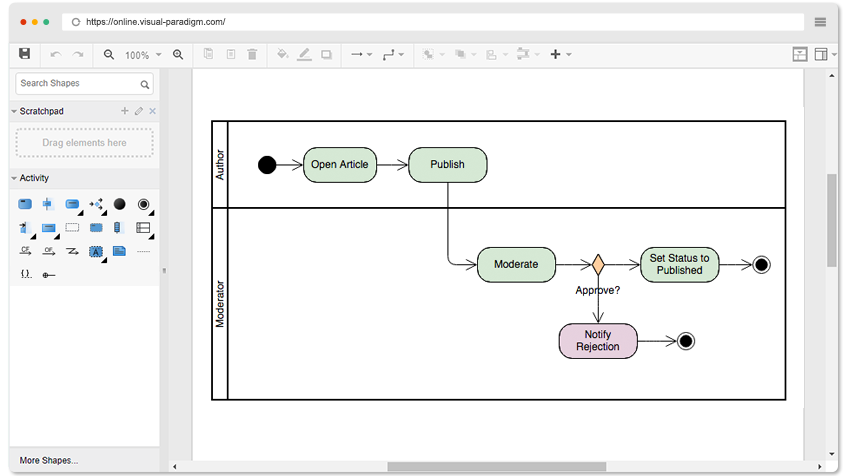848x476 pixels.
Task: Select the Notify Rejection node
Action: tap(598, 341)
